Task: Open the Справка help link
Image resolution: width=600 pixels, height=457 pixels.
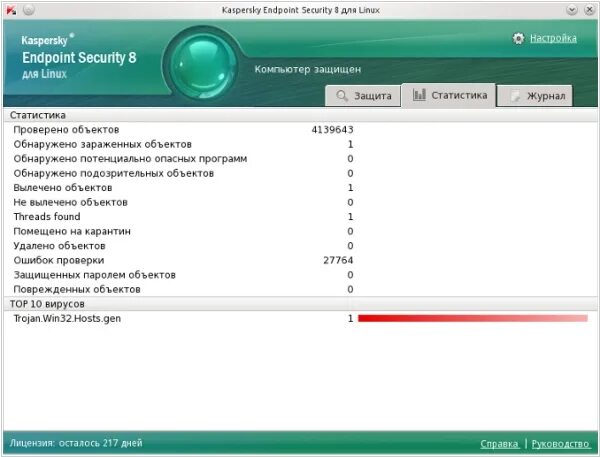Action: [499, 444]
